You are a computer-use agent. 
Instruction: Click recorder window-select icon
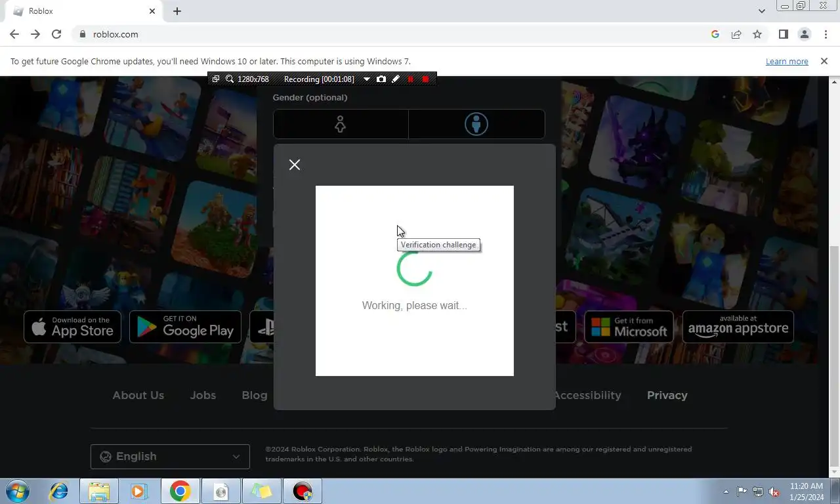click(216, 79)
